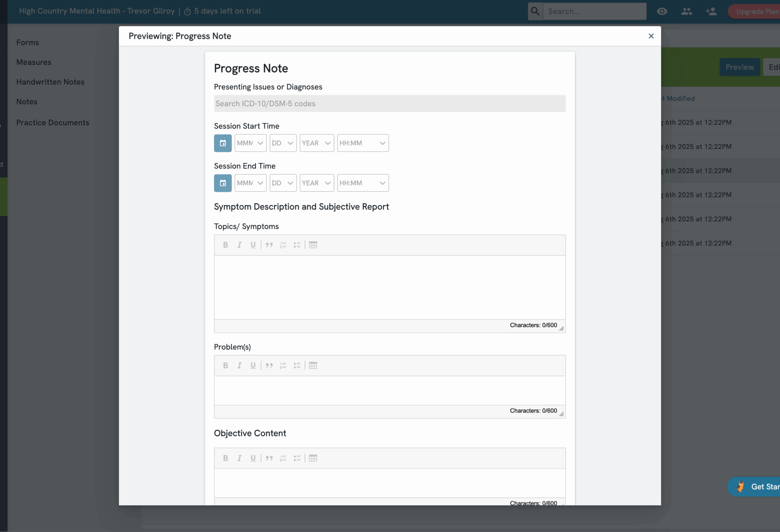Open Forms in the left sidebar
The width and height of the screenshot is (780, 532).
pos(27,43)
